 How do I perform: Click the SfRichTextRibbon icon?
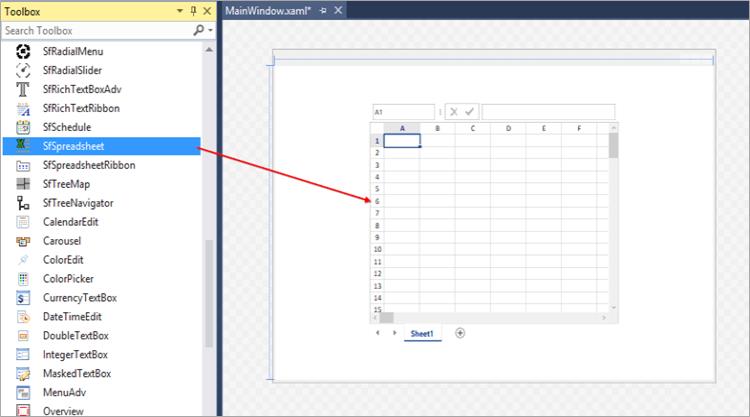(23, 109)
